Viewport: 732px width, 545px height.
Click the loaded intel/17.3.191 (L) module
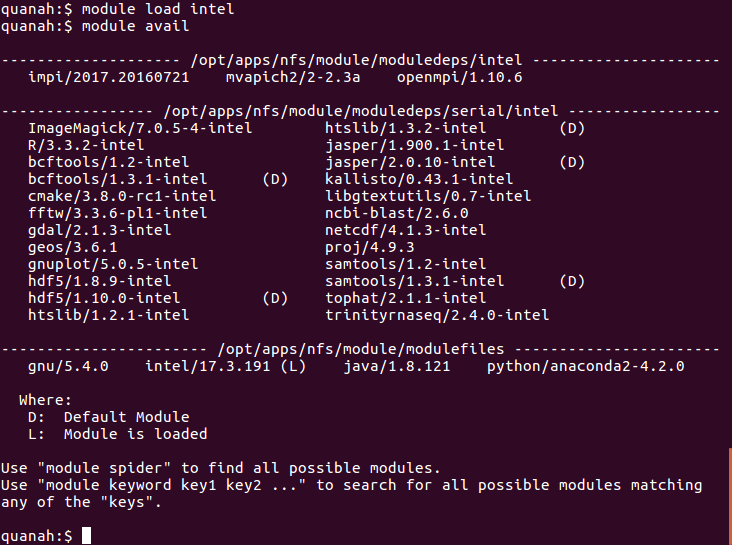point(225,366)
